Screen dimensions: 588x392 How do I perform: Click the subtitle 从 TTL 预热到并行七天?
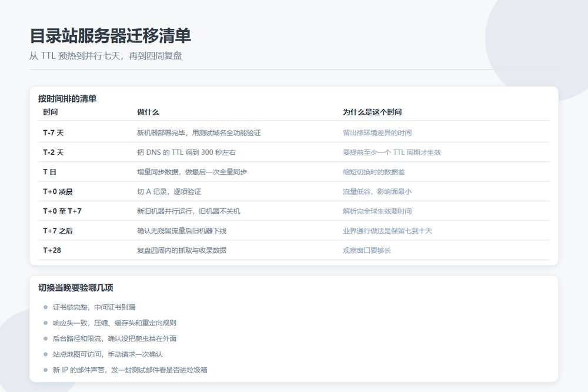tap(75, 55)
